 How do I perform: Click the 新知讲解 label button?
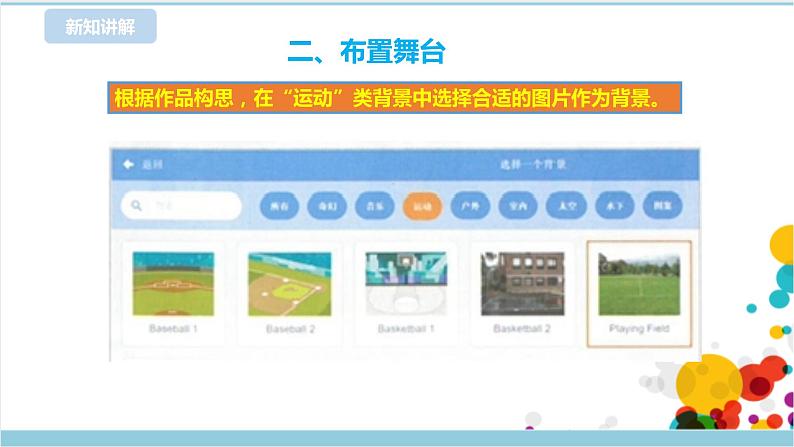[x=100, y=28]
